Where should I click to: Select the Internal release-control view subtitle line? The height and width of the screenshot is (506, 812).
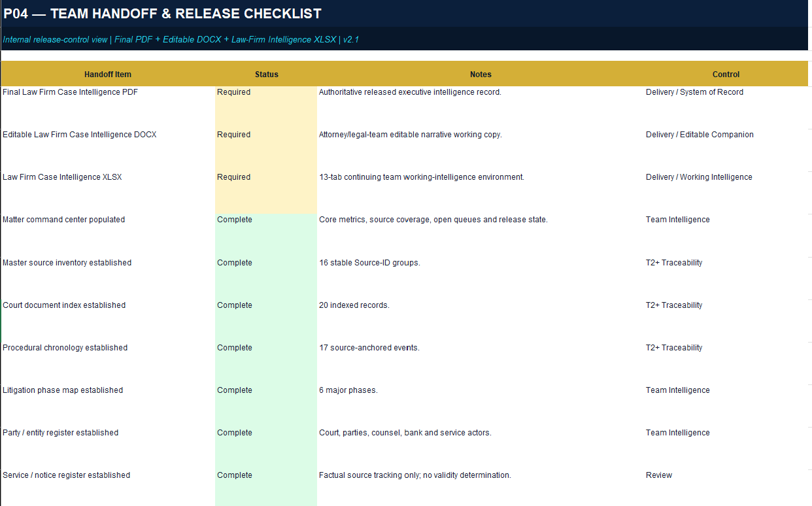181,39
